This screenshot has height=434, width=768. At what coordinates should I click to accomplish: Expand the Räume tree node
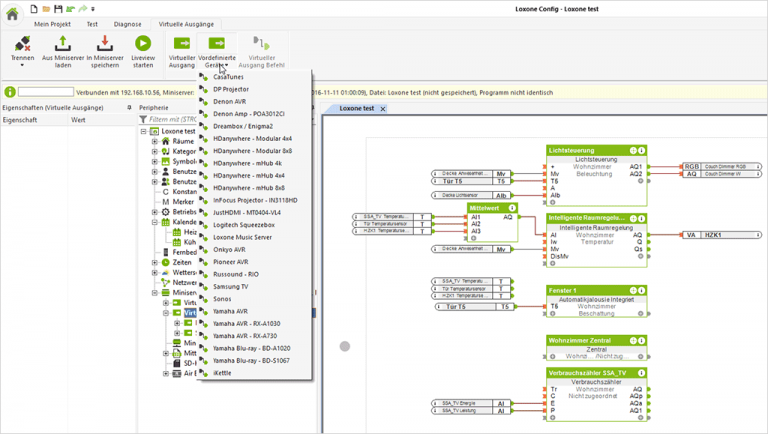pos(155,142)
